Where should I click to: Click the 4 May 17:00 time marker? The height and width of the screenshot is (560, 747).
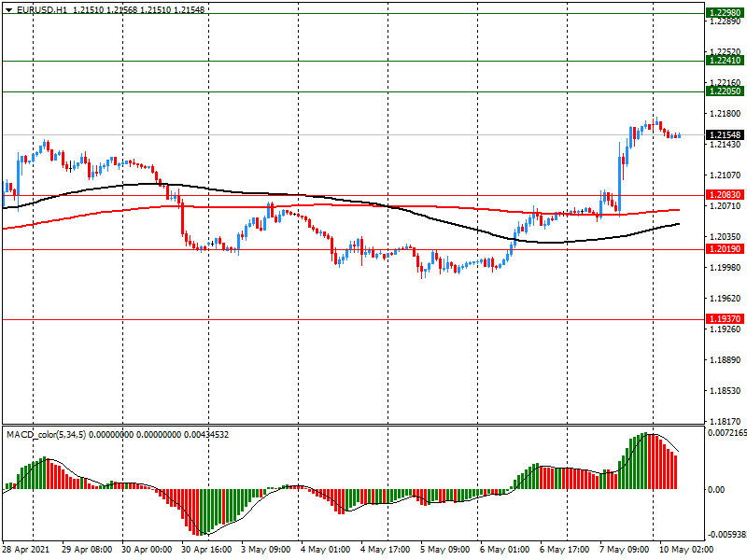tap(385, 550)
